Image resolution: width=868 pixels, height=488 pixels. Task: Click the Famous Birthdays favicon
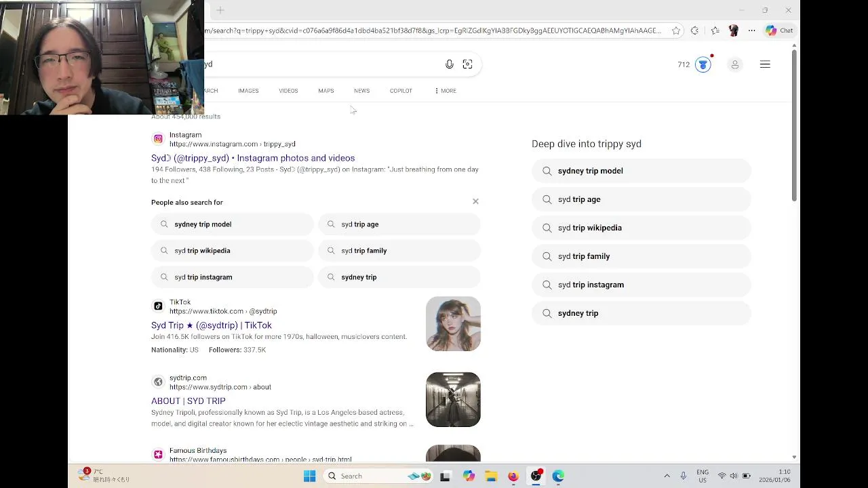click(158, 455)
